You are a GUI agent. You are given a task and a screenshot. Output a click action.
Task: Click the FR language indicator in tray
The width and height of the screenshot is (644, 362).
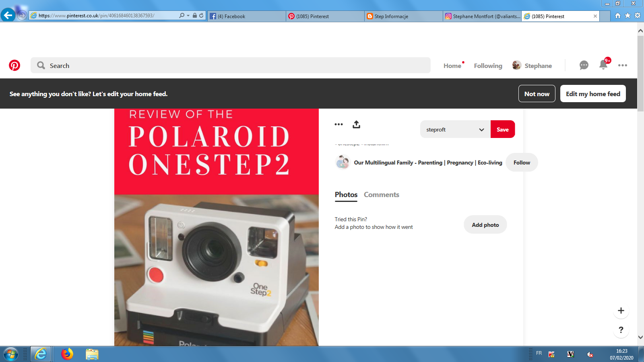[539, 353]
